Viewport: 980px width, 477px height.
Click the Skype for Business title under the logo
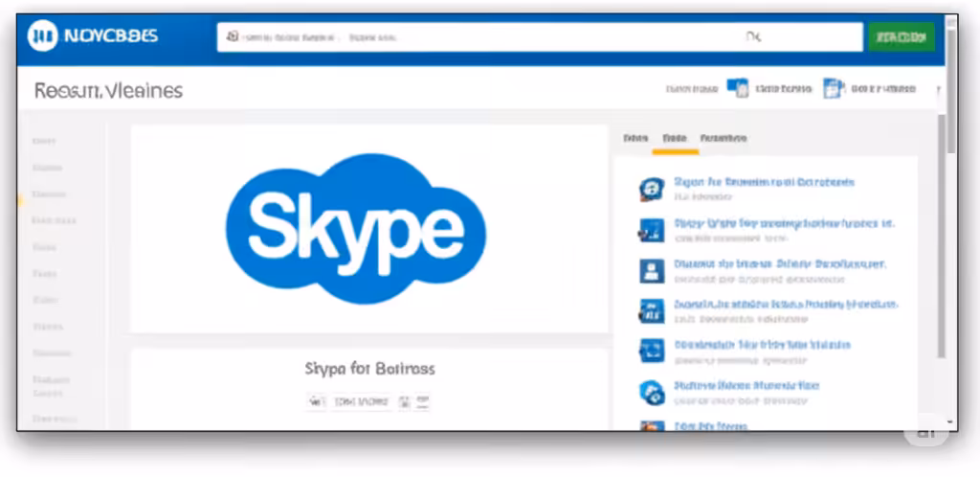(x=369, y=369)
